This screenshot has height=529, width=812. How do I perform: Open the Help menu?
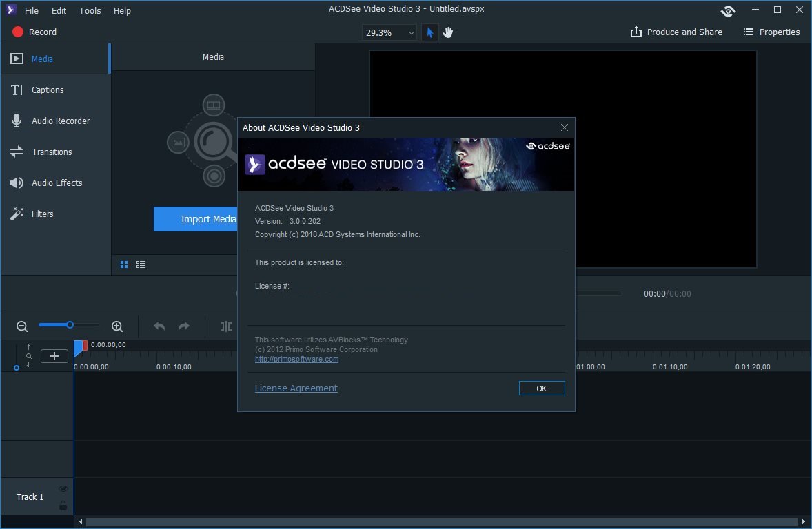point(122,10)
